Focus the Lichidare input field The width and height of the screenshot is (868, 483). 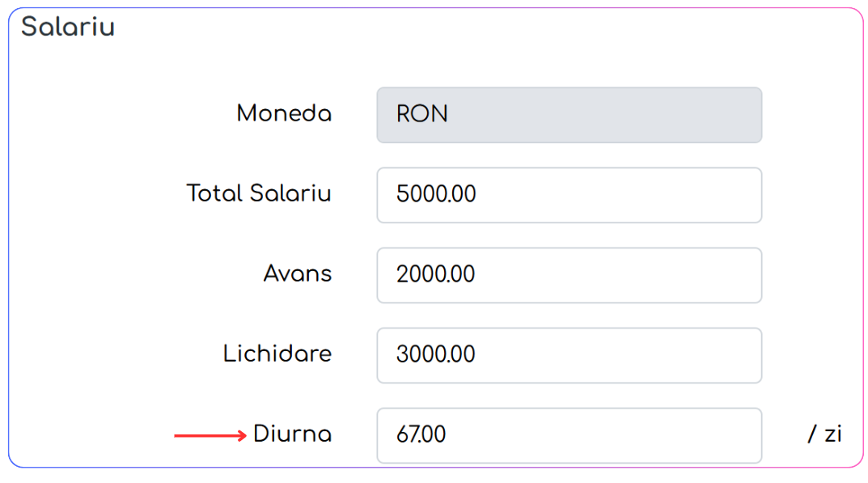(x=569, y=355)
